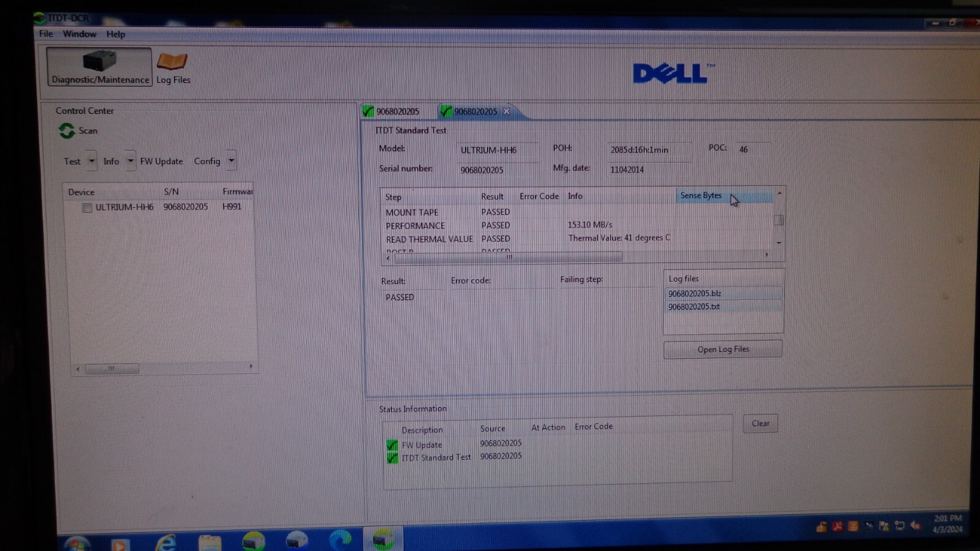980x551 pixels.
Task: Open the File menu
Action: 46,34
